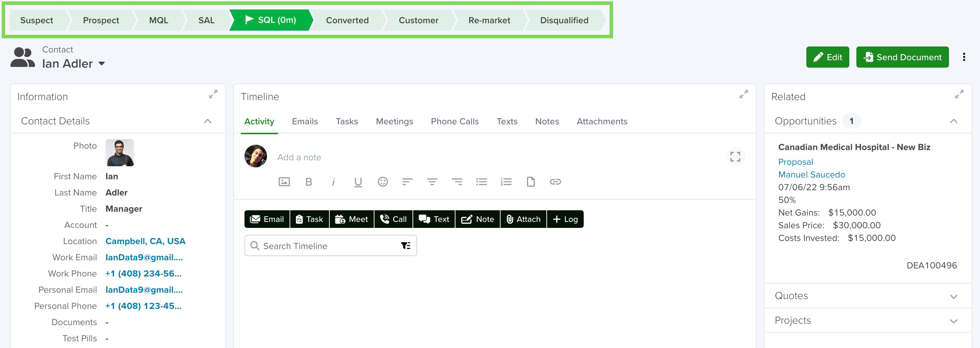Open the Ian Adler name dropdown arrow

(101, 63)
